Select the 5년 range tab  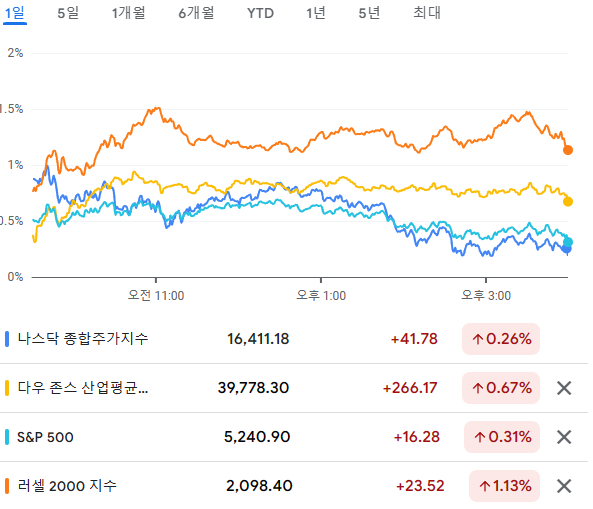point(369,13)
